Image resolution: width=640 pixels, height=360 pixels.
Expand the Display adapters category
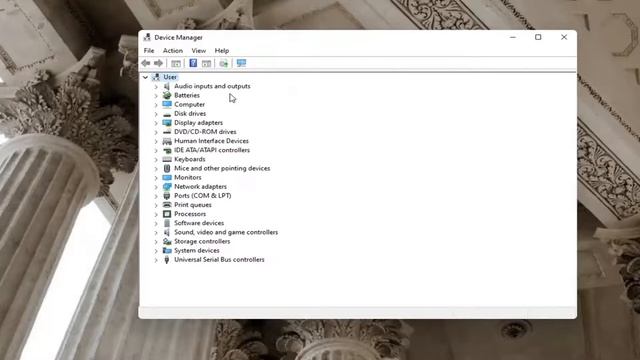click(156, 123)
